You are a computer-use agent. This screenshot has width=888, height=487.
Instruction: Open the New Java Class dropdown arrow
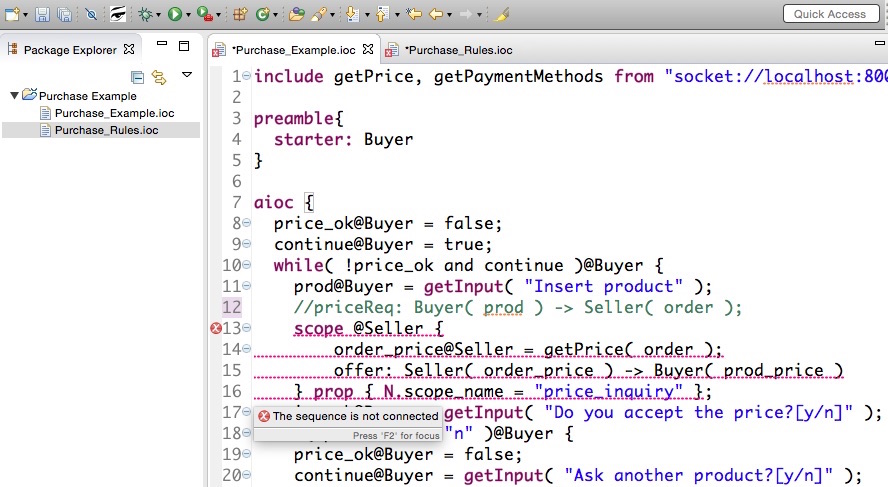276,15
